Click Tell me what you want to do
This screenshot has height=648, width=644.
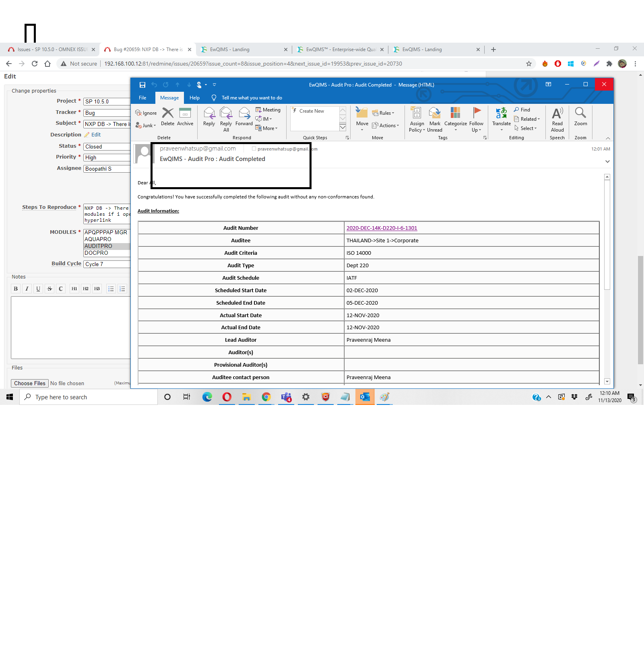pyautogui.click(x=252, y=98)
